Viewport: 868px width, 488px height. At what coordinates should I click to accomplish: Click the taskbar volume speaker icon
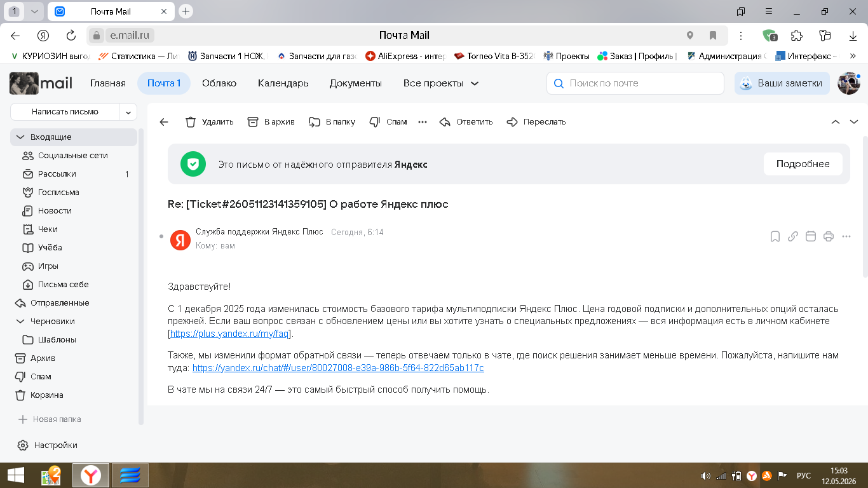[705, 475]
